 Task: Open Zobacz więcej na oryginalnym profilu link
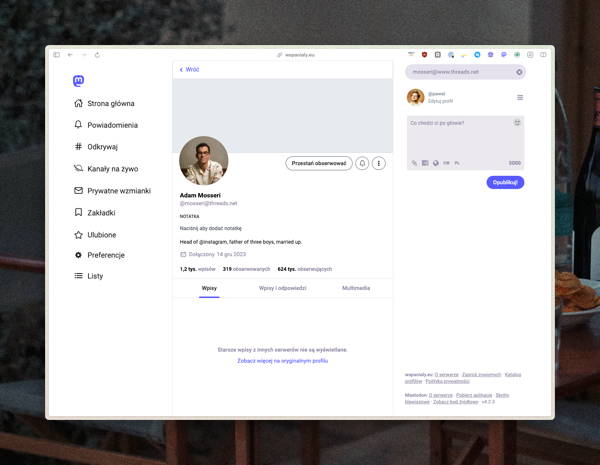(x=282, y=361)
